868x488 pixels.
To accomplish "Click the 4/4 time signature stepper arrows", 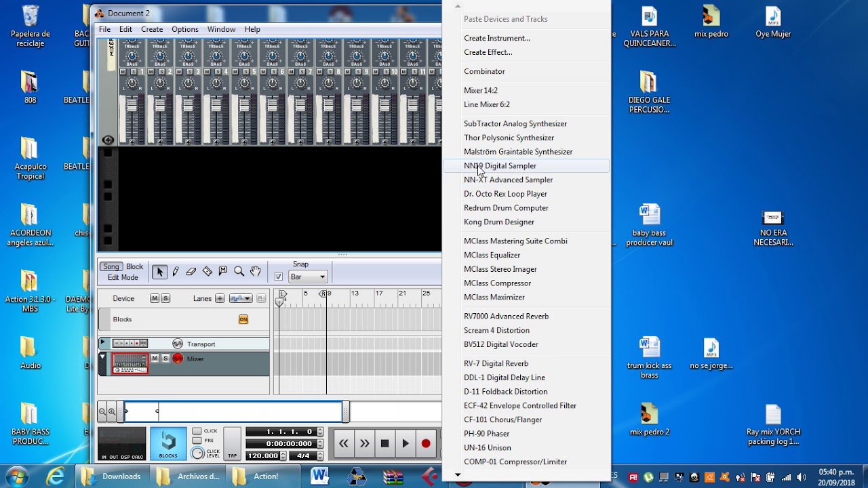I will point(320,456).
